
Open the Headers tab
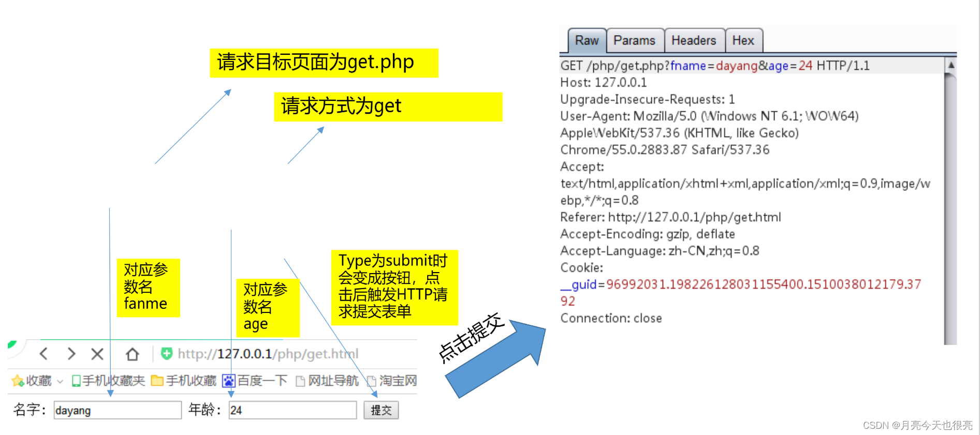694,40
